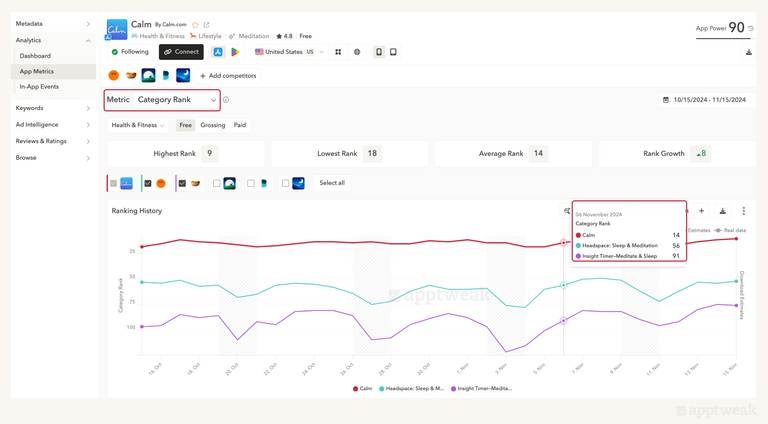Click the Average Rank value 14
This screenshot has width=768, height=424.
coord(538,154)
